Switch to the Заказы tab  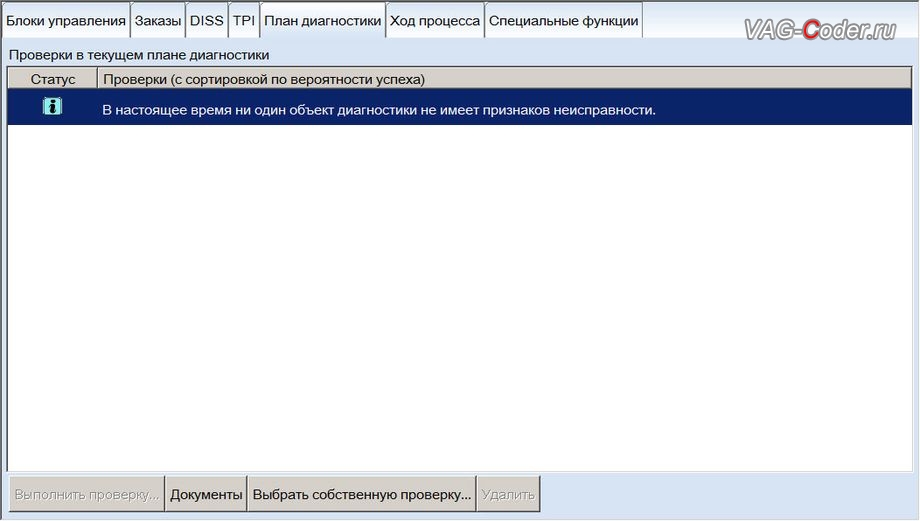(158, 21)
